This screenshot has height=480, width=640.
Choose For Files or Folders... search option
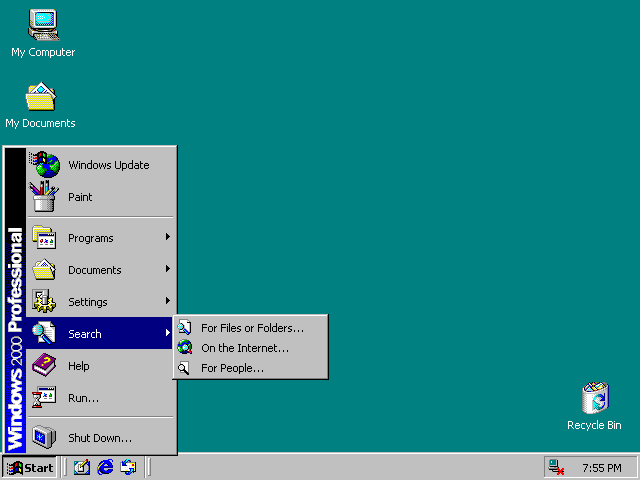pyautogui.click(x=251, y=328)
